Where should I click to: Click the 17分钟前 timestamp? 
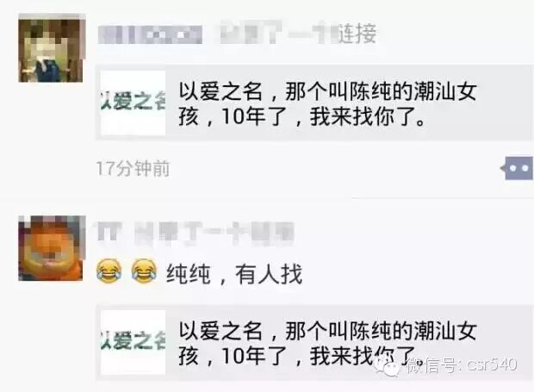pos(133,168)
